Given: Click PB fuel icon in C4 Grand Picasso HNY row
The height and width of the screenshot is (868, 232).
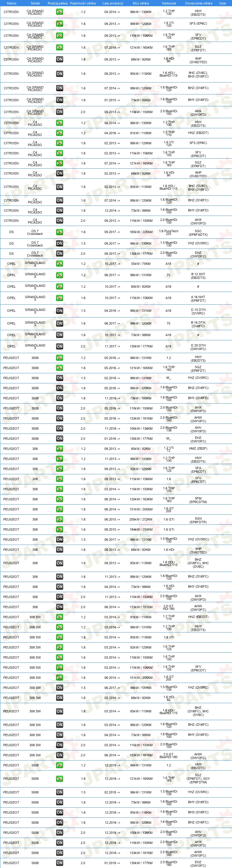Looking at the screenshot, I should coord(60,12).
